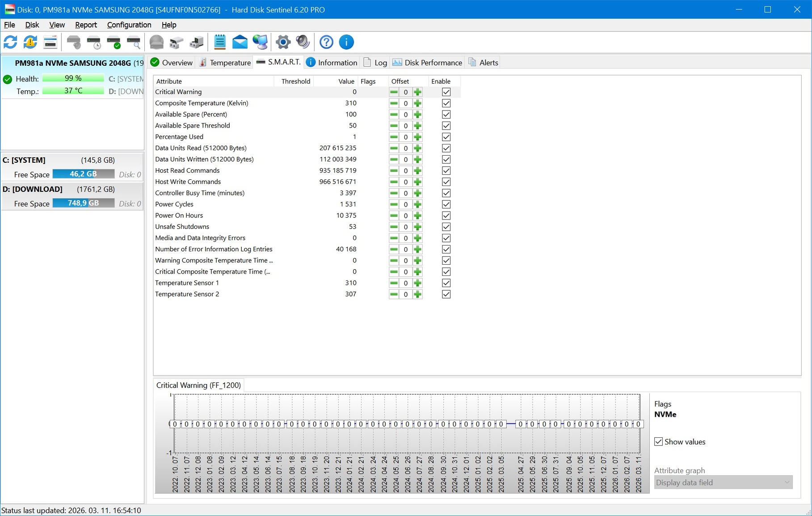The image size is (812, 516).
Task: Click the question mark help icon
Action: point(326,42)
